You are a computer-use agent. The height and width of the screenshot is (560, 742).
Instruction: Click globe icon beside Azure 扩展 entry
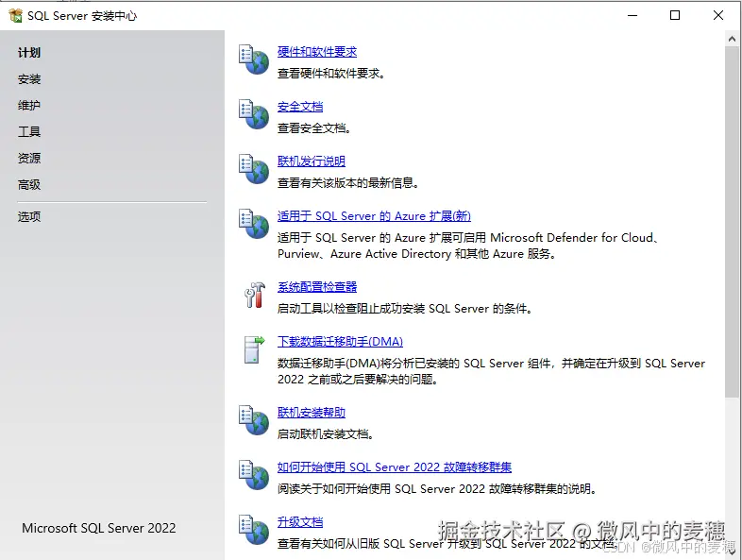pos(254,224)
